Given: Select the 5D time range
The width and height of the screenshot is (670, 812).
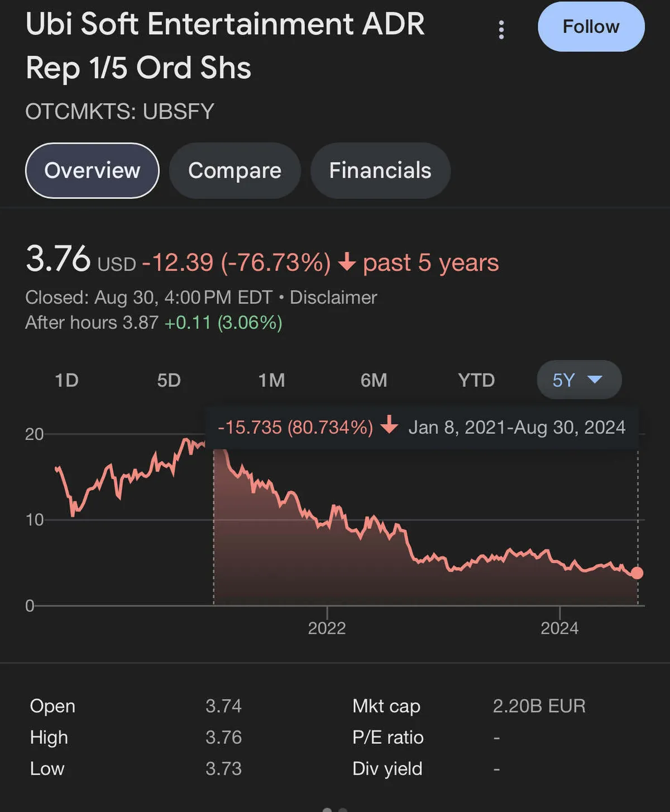Looking at the screenshot, I should (169, 380).
